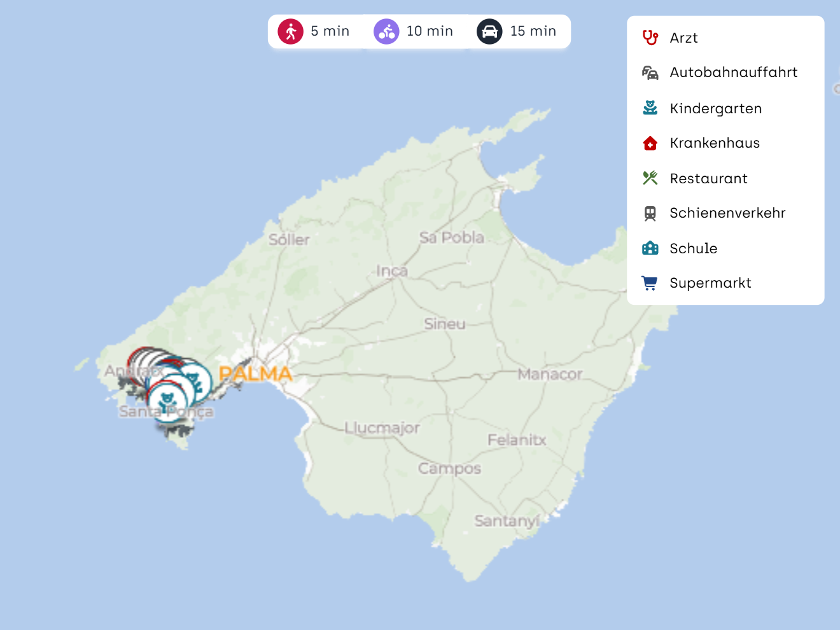This screenshot has height=630, width=840.
Task: Click the Restaurant fork and knife icon
Action: (x=650, y=178)
